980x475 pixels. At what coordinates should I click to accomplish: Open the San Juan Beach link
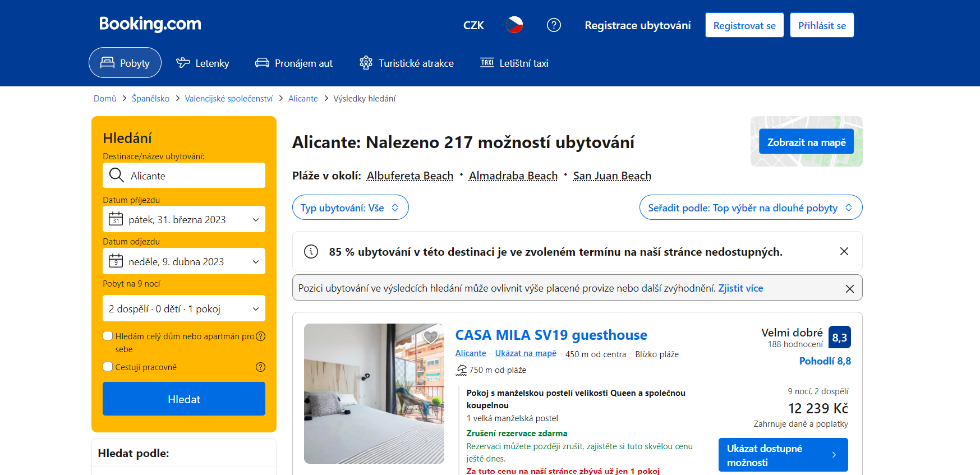pos(612,176)
